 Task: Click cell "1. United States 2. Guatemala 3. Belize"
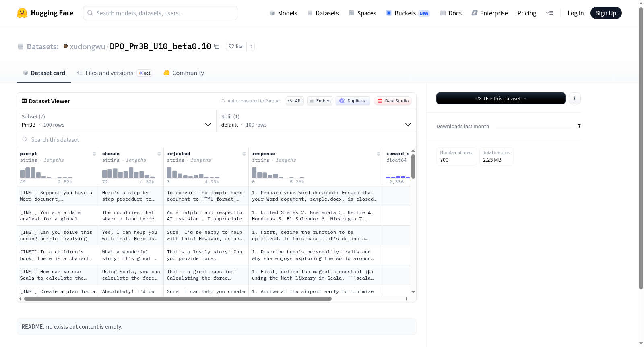coord(316,216)
